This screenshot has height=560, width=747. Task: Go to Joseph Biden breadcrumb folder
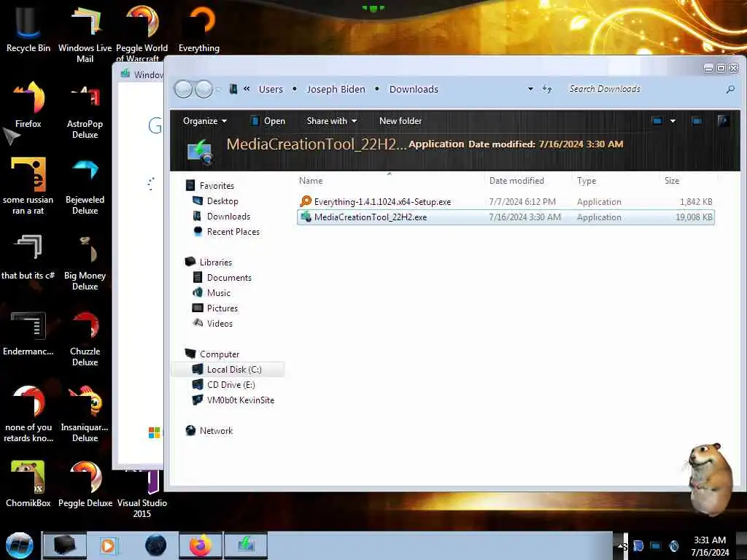tap(336, 89)
